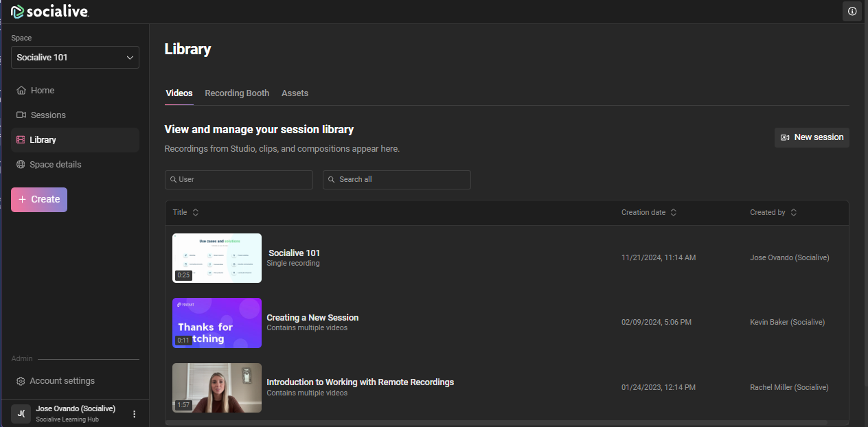
Task: Click Jose Ovando (Socialive) in Created by column
Action: (790, 258)
